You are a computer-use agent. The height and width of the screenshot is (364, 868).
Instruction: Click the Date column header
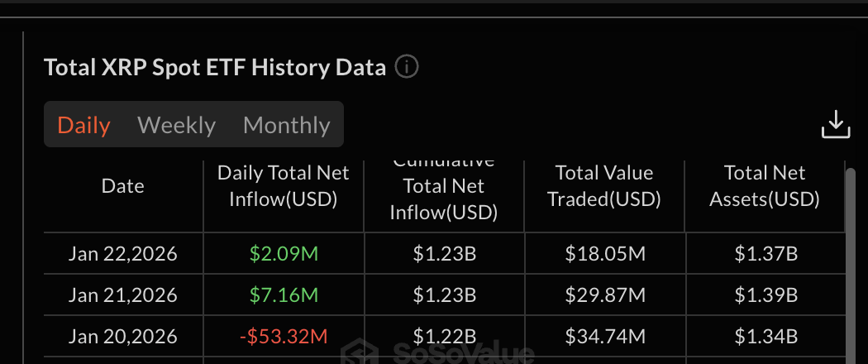click(x=122, y=186)
